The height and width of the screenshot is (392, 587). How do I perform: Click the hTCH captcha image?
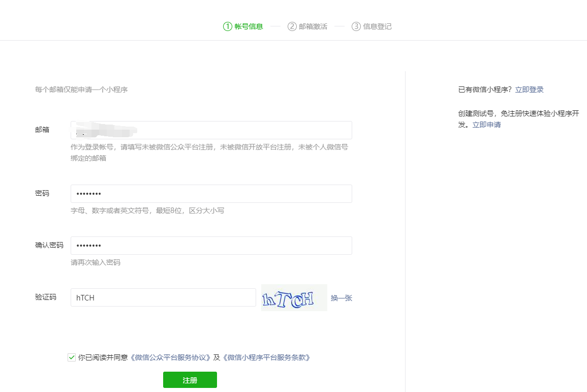(294, 298)
